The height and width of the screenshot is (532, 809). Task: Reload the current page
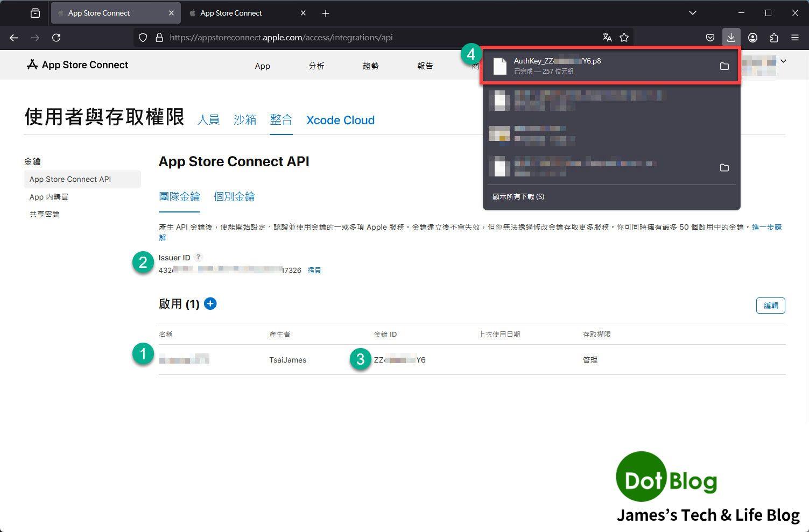(56, 38)
